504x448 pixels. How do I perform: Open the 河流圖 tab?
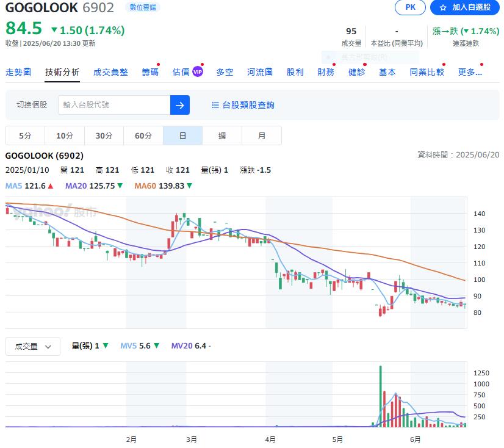[x=260, y=72]
